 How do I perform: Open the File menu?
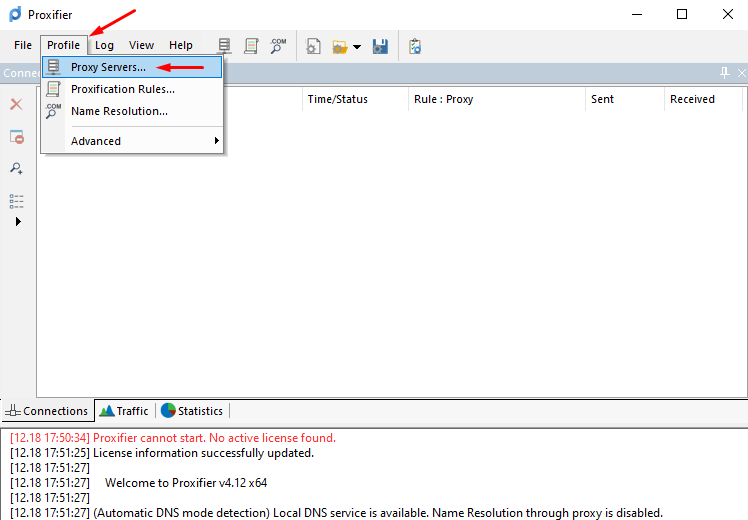pos(23,45)
